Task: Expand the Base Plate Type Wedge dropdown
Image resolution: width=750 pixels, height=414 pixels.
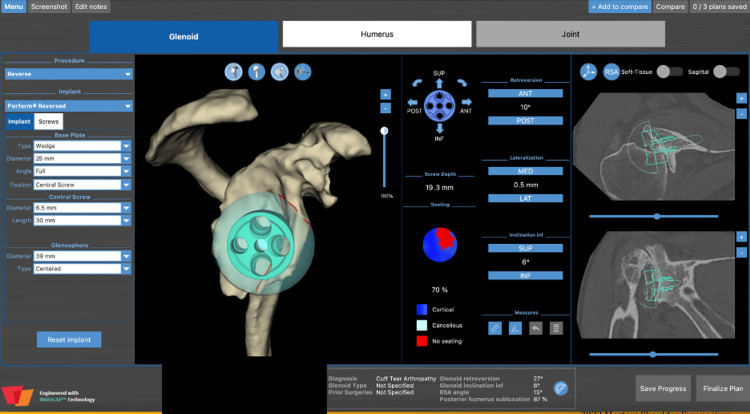Action: pyautogui.click(x=82, y=146)
